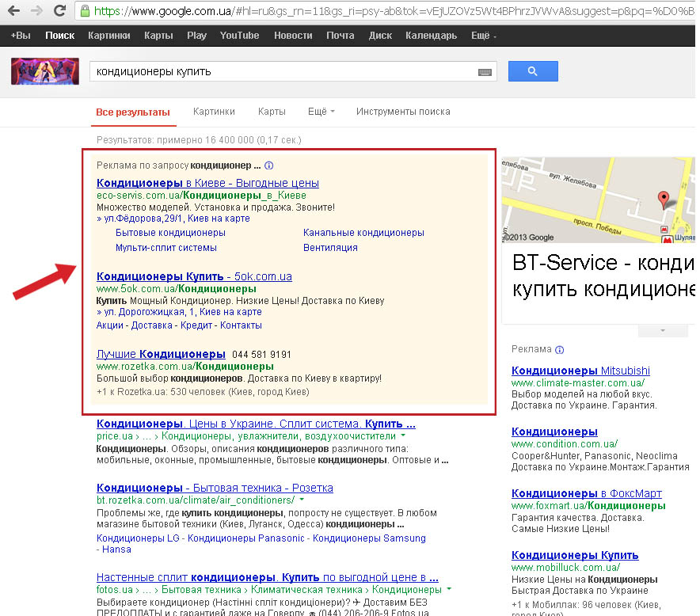Image resolution: width=700 pixels, height=616 pixels.
Task: Go to YouTube from the Google bar
Action: point(239,36)
